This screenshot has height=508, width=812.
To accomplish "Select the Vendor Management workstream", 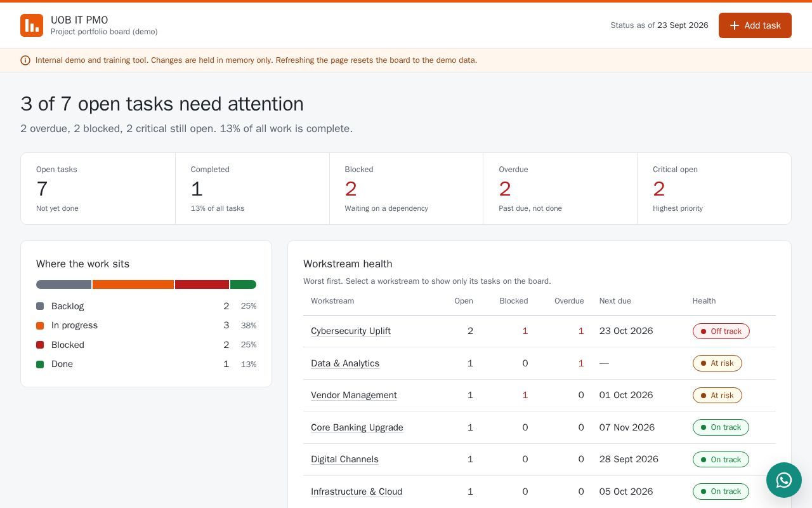I will click(x=354, y=395).
